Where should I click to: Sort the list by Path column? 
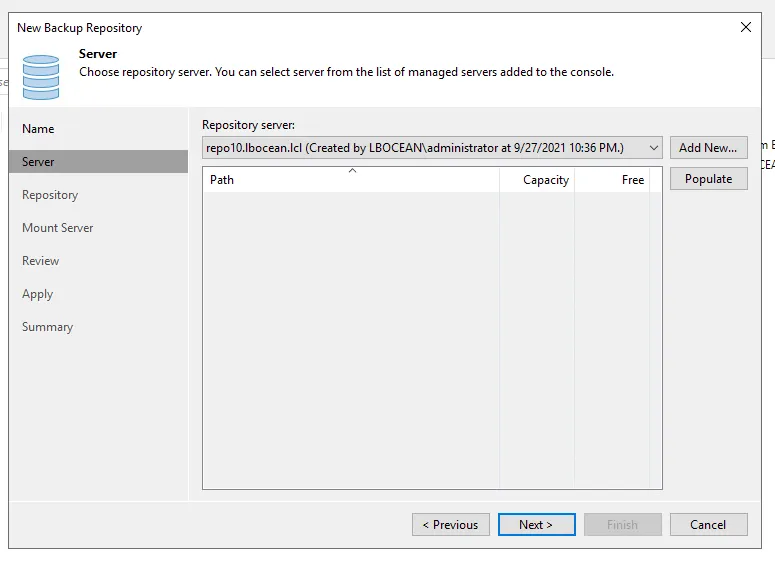click(x=350, y=180)
